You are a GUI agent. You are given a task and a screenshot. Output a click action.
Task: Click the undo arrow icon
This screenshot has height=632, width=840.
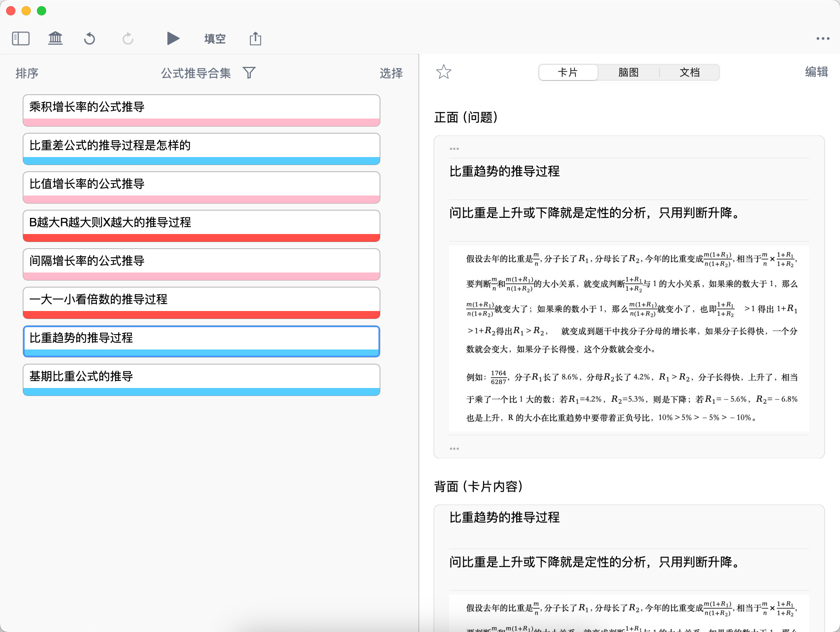pyautogui.click(x=90, y=38)
